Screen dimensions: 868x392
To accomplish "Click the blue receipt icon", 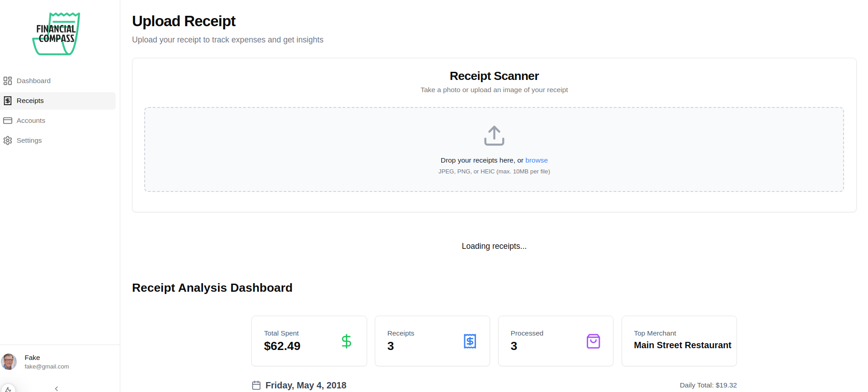I will (x=470, y=341).
